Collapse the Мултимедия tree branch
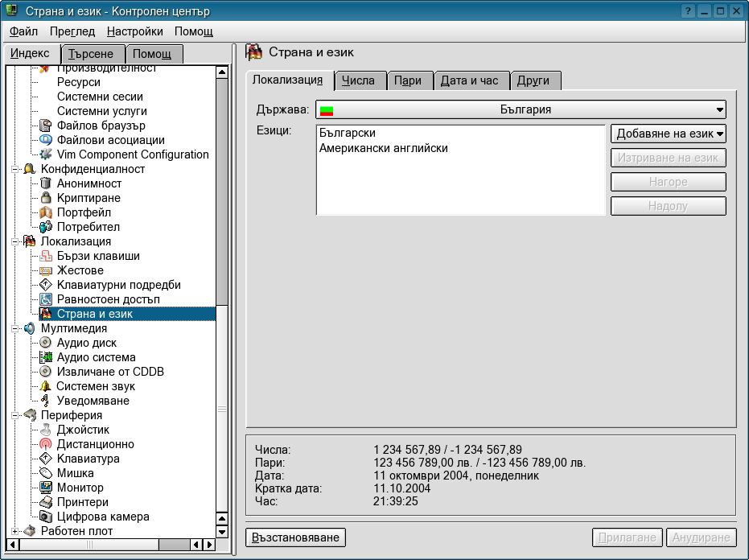 (15, 328)
